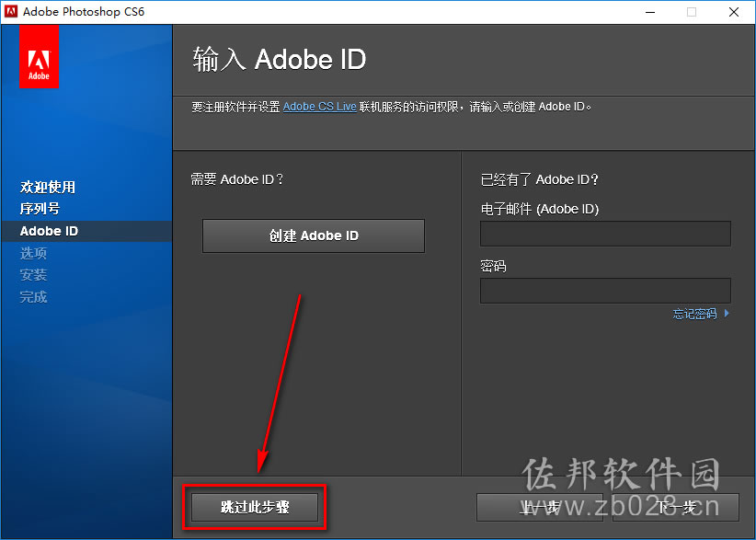
Task: Click the 需要 Adobe ID？ label
Action: point(237,179)
